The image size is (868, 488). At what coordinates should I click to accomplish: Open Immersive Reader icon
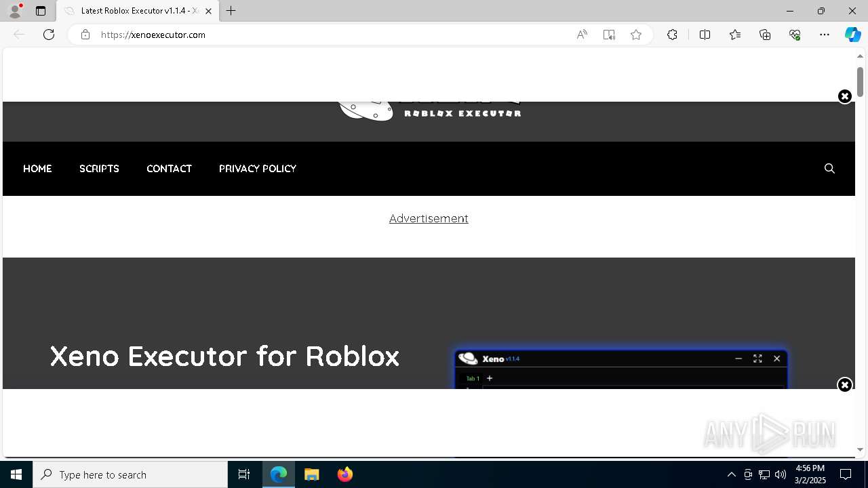point(609,35)
